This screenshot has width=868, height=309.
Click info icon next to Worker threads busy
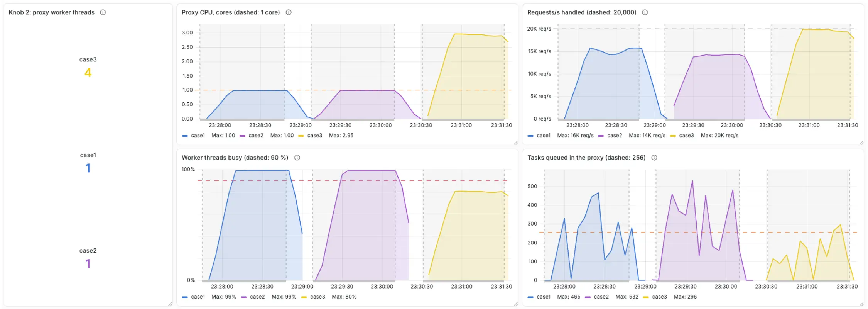tap(297, 158)
